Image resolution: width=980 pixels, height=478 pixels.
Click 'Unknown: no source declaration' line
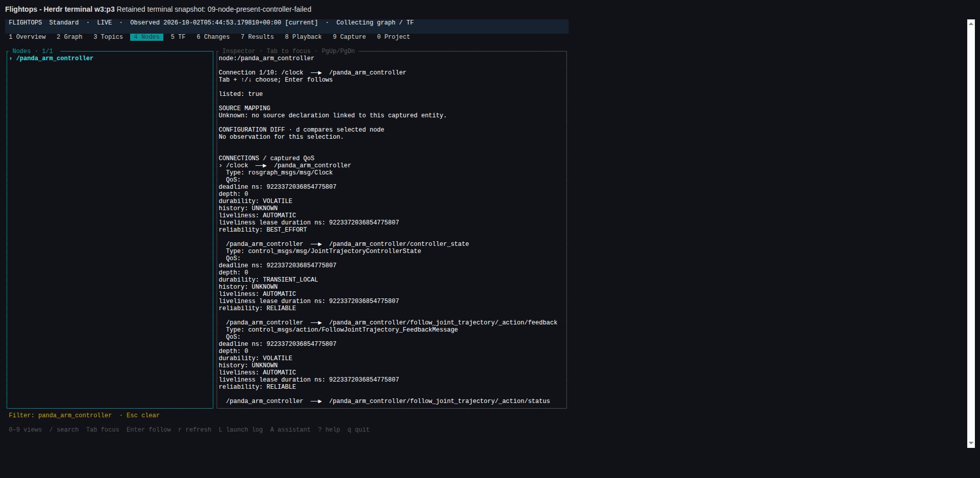(333, 115)
